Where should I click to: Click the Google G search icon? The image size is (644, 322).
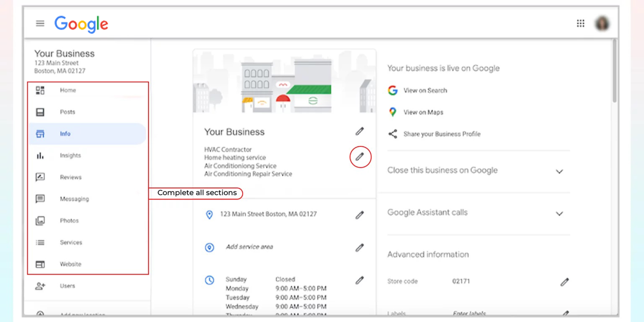(x=392, y=90)
